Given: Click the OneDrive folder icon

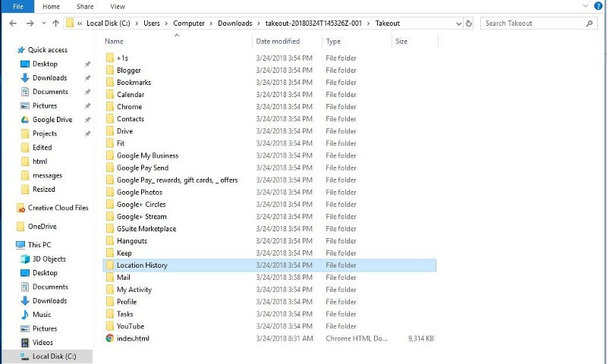Looking at the screenshot, I should (x=20, y=226).
